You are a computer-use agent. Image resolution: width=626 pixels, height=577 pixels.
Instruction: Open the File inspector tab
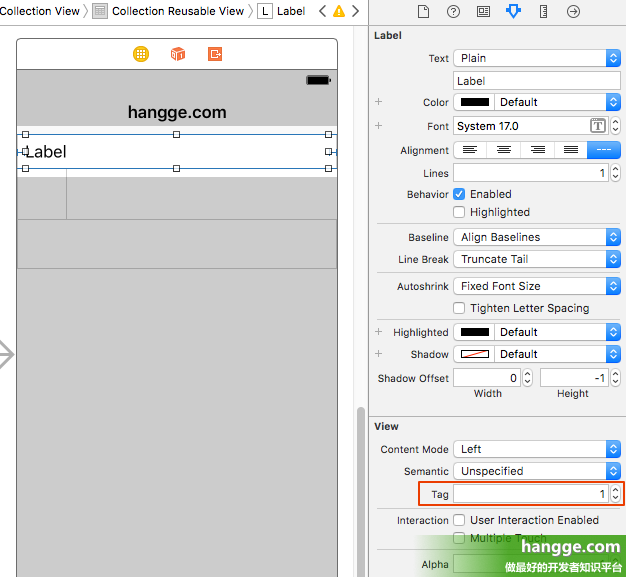coord(423,12)
